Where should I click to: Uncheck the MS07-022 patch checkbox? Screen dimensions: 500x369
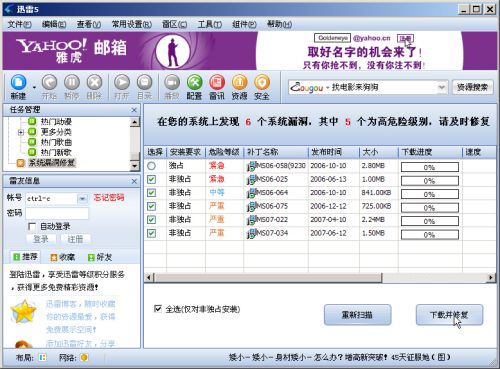(152, 220)
